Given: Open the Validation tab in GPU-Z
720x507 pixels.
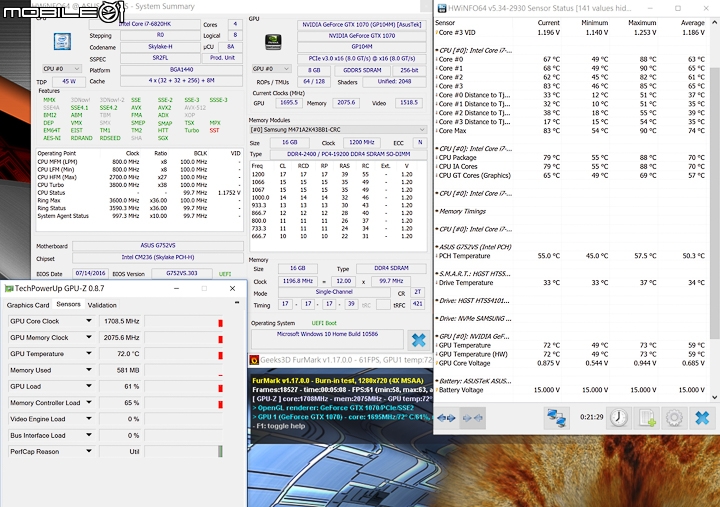Looking at the screenshot, I should [x=102, y=305].
